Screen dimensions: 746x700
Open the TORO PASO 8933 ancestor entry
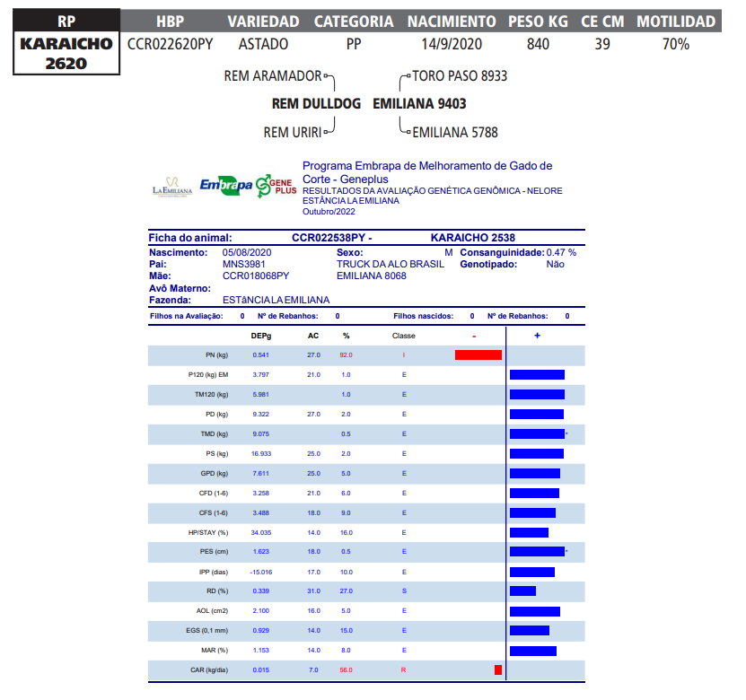tap(457, 76)
